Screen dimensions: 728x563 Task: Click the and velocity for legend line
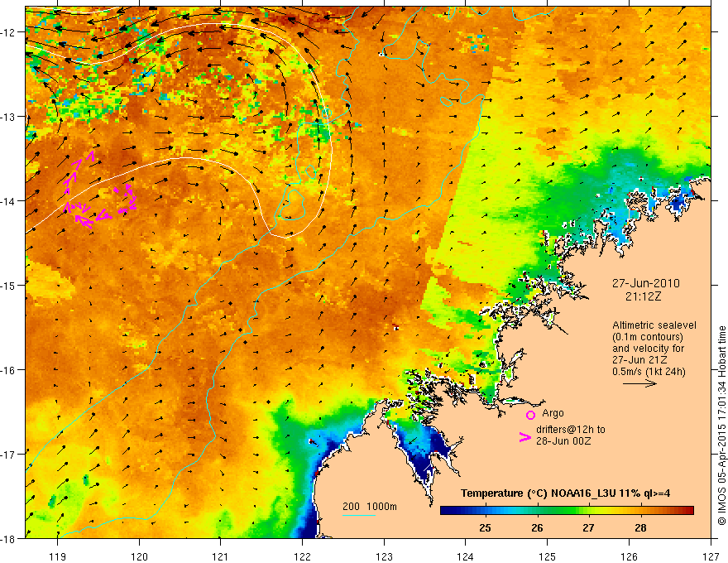(648, 349)
